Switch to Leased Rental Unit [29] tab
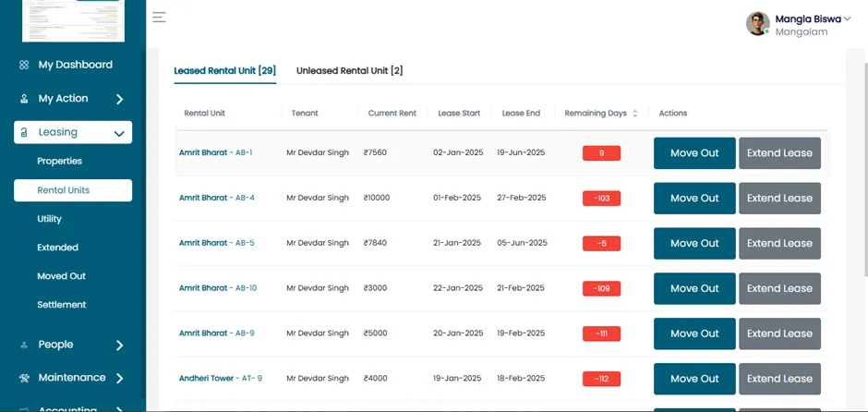868x412 pixels. click(x=224, y=71)
